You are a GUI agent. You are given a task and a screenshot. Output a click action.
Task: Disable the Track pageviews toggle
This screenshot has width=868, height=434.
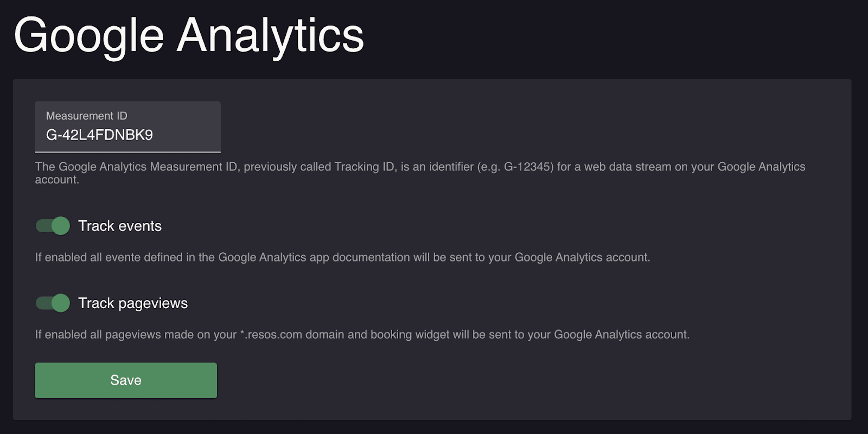coord(52,303)
